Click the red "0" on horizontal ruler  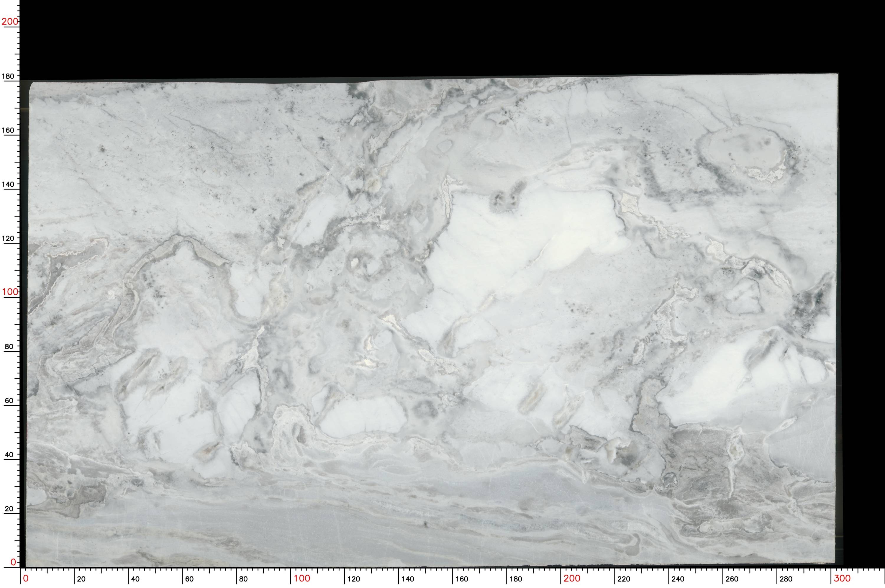26,578
